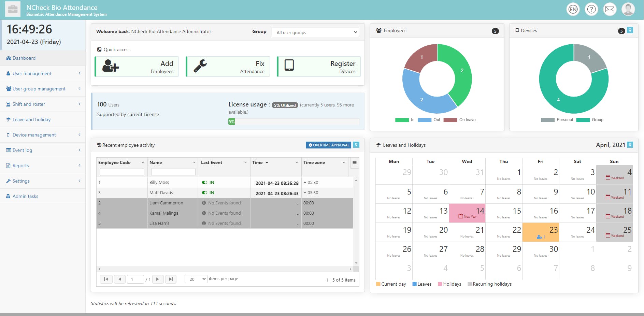Screen dimensions: 644x316
Task: Toggle the Personal legend in Devices chart
Action: pyautogui.click(x=557, y=120)
